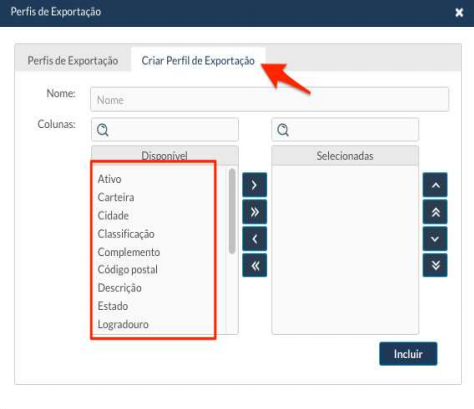
Task: Move all columns right with double arrow
Action: point(254,212)
